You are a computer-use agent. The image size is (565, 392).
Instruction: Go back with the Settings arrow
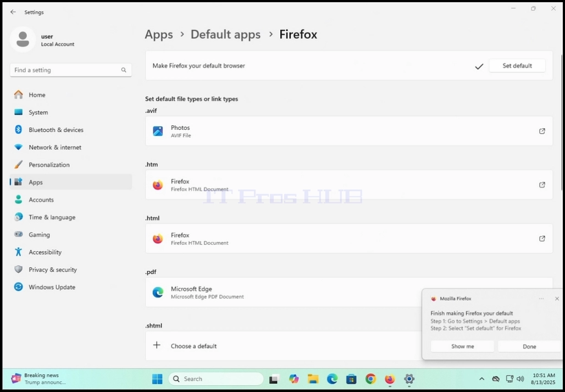click(13, 12)
